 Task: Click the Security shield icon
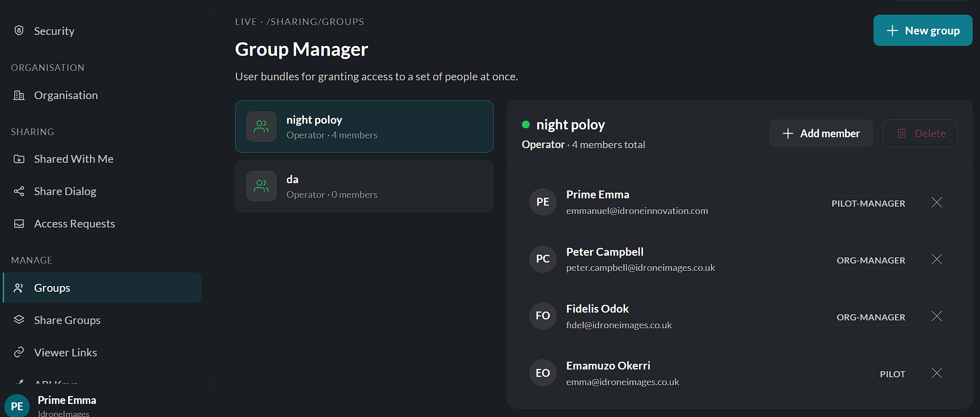(x=19, y=30)
